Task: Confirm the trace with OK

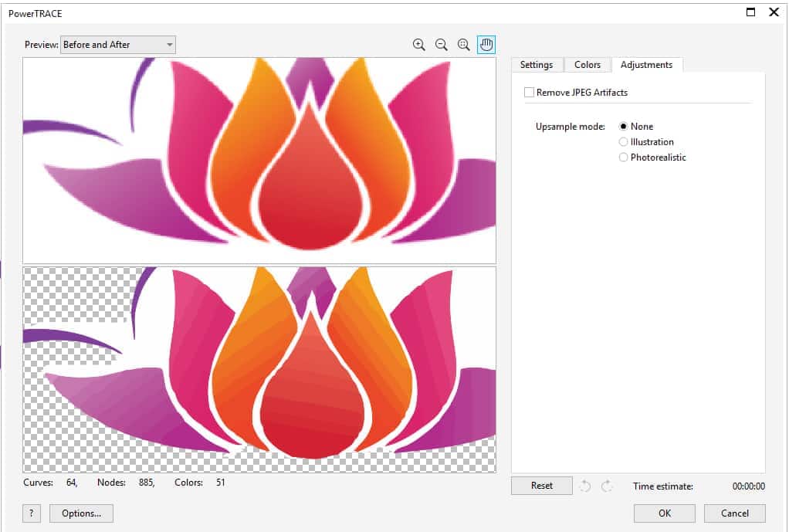Action: [664, 513]
